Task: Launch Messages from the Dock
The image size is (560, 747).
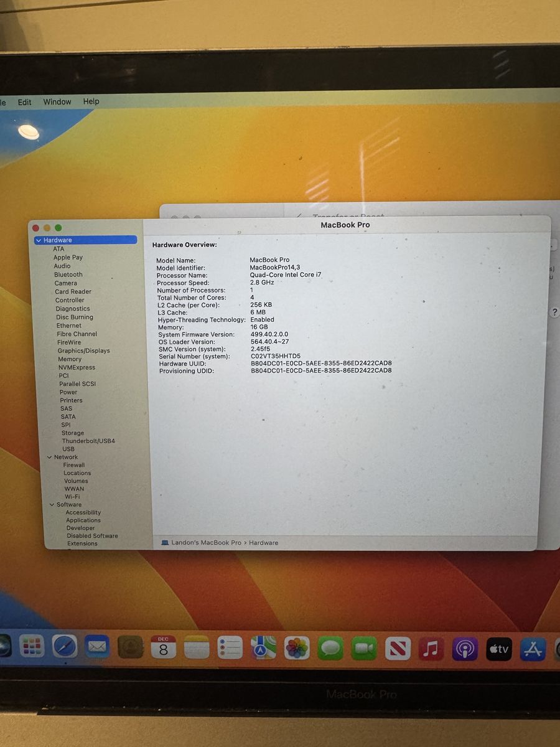Action: [x=330, y=649]
